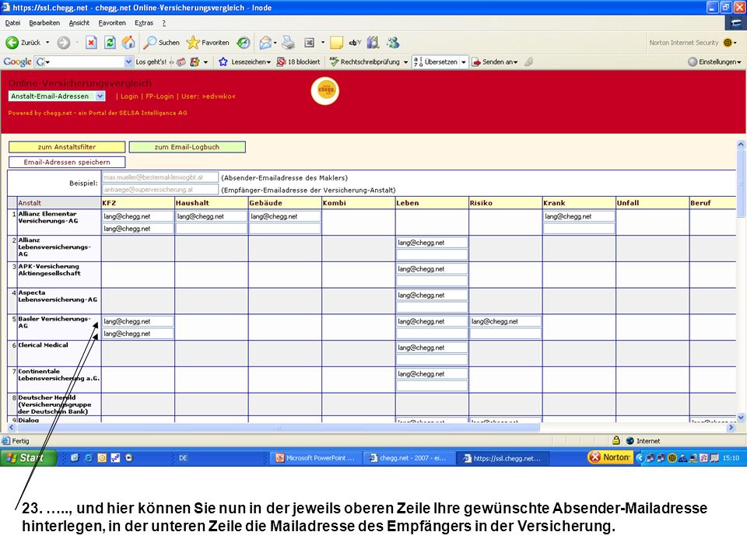Go to home page icon
The width and height of the screenshot is (747, 560).
(x=128, y=43)
